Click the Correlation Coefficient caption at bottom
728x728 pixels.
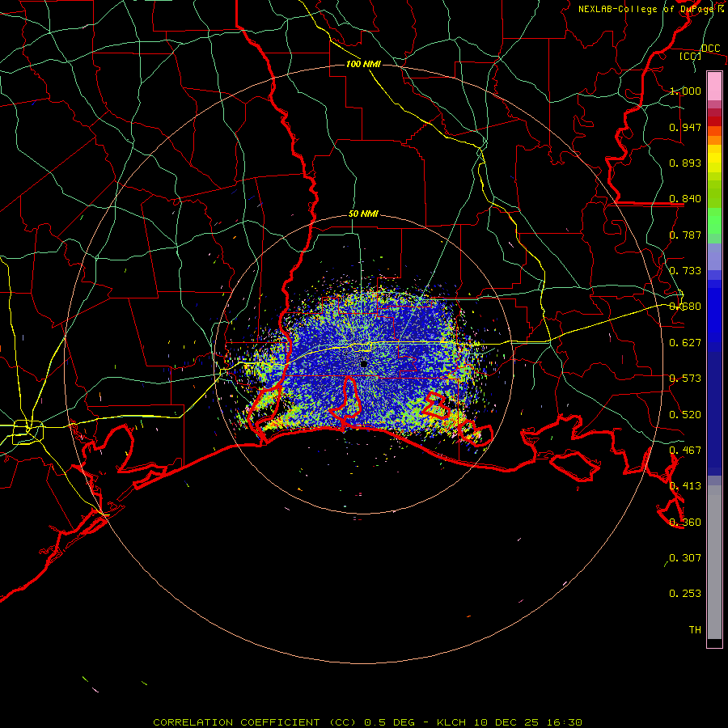point(368,722)
